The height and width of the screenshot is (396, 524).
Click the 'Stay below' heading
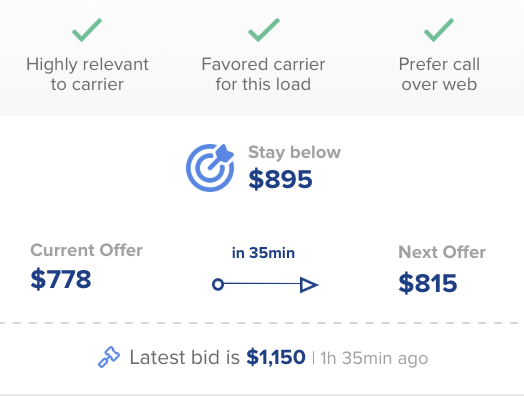[294, 152]
